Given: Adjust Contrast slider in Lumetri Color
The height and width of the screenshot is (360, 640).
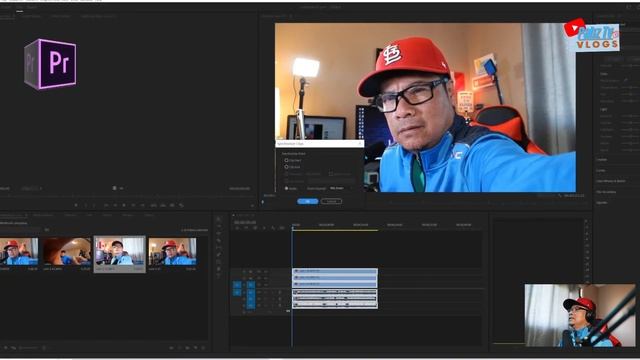Looking at the screenshot, I should [x=631, y=123].
